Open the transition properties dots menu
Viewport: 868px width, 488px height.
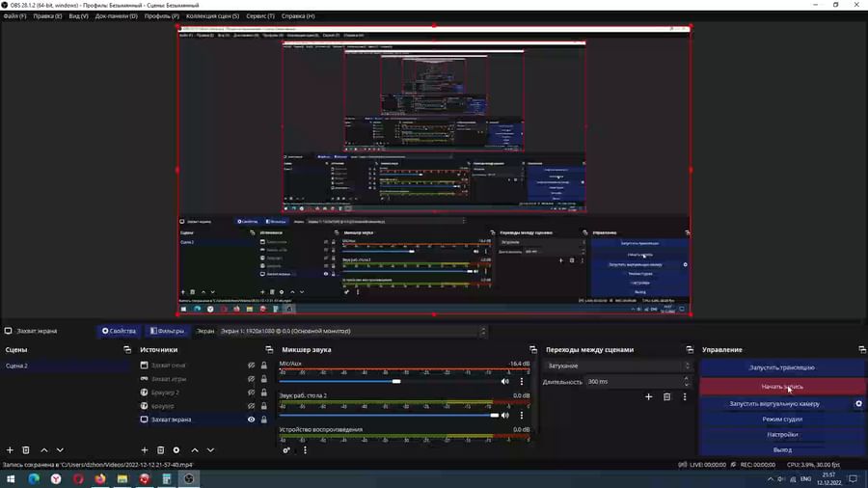(x=685, y=396)
